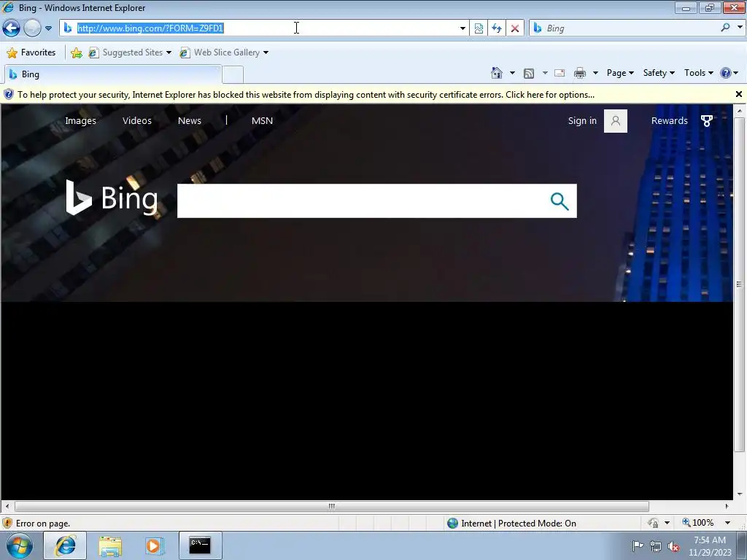This screenshot has width=747, height=560.
Task: Click the Bing logo on page
Action: coord(112,198)
